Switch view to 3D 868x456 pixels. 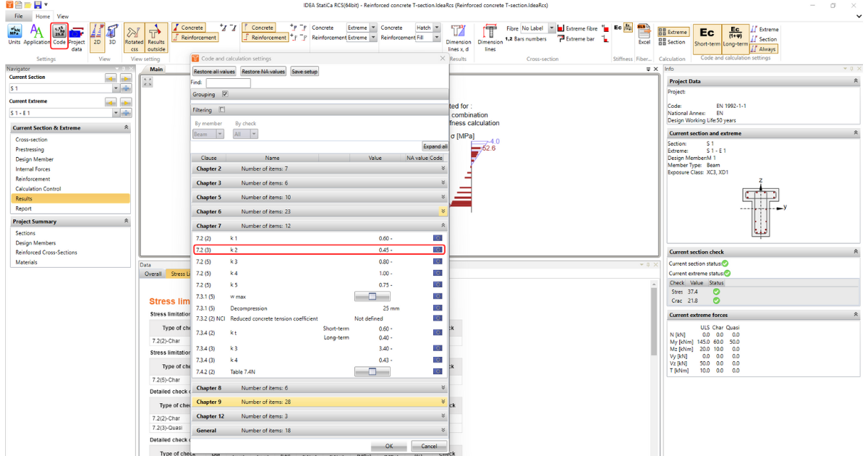click(x=112, y=34)
